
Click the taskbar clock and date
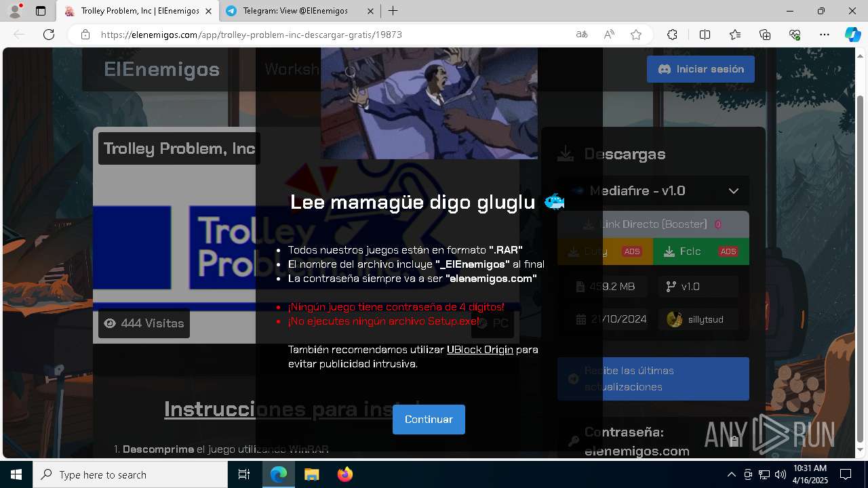810,474
